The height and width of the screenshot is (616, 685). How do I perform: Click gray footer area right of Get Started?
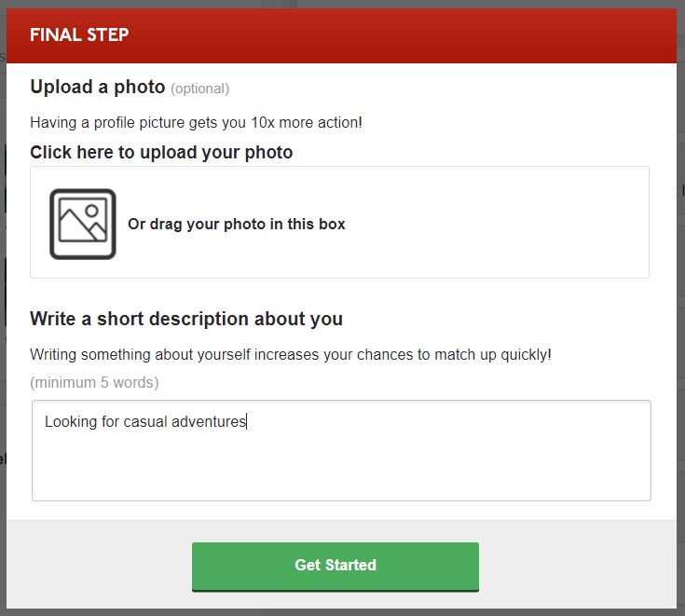pyautogui.click(x=578, y=566)
